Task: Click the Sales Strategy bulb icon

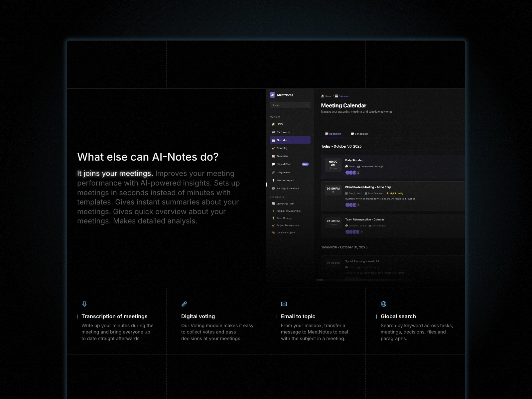Action: tap(273, 218)
